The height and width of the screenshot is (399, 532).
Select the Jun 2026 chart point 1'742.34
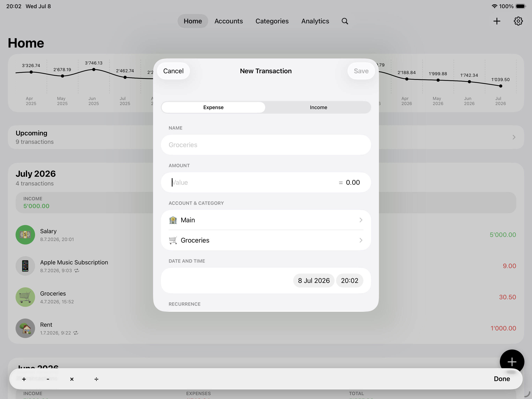pos(469,82)
